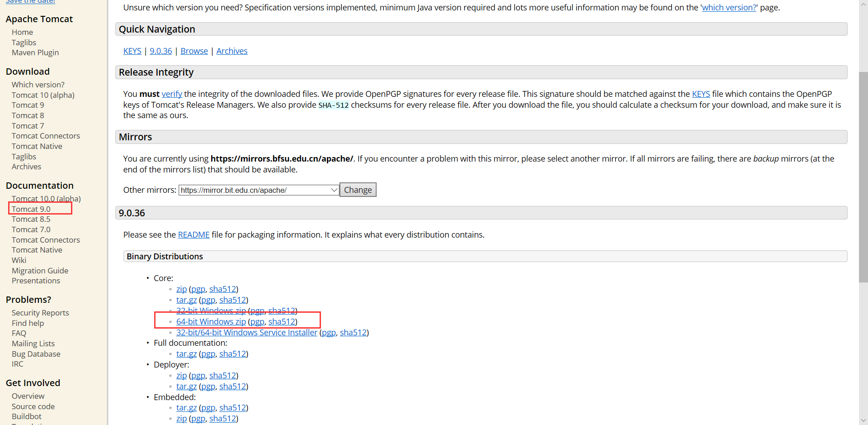Screen dimensions: 868x425
Task: Open 'Which version?' sidebar link
Action: pos(38,85)
